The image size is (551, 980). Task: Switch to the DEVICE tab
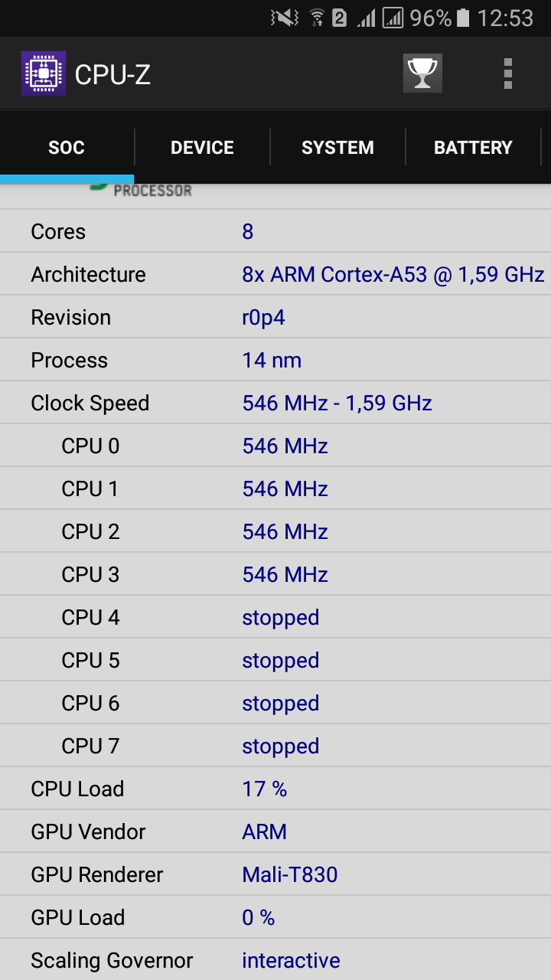pyautogui.click(x=202, y=148)
